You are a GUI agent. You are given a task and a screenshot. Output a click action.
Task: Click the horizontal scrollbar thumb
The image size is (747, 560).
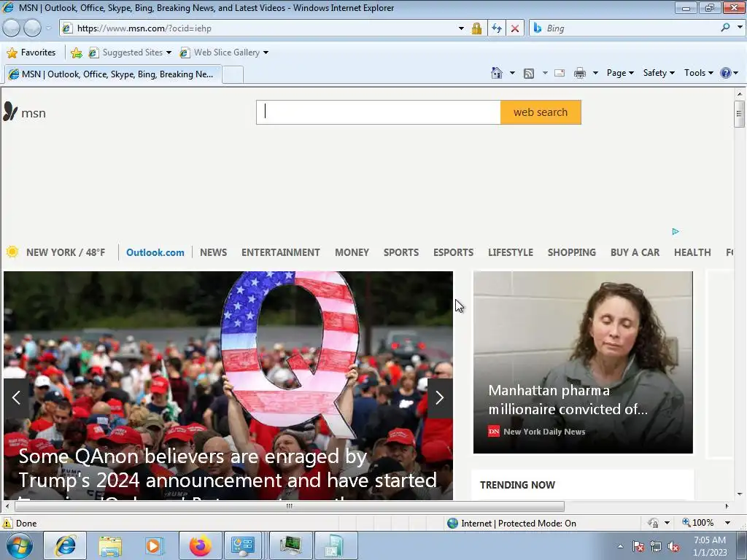pyautogui.click(x=289, y=506)
